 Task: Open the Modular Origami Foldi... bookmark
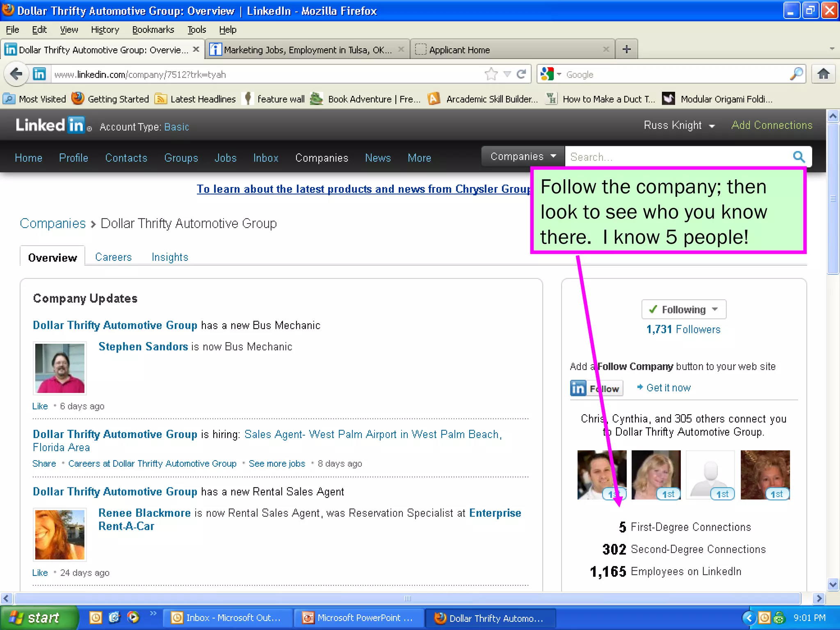click(717, 99)
